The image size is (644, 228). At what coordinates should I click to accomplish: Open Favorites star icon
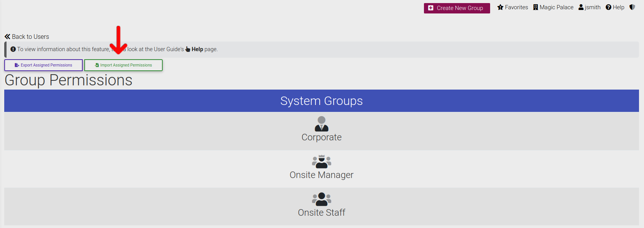click(x=500, y=7)
